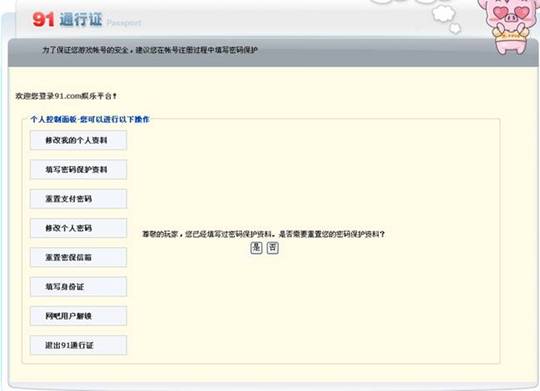The width and height of the screenshot is (540, 391).
Task: Decline reset with 否 button
Action: pyautogui.click(x=273, y=248)
